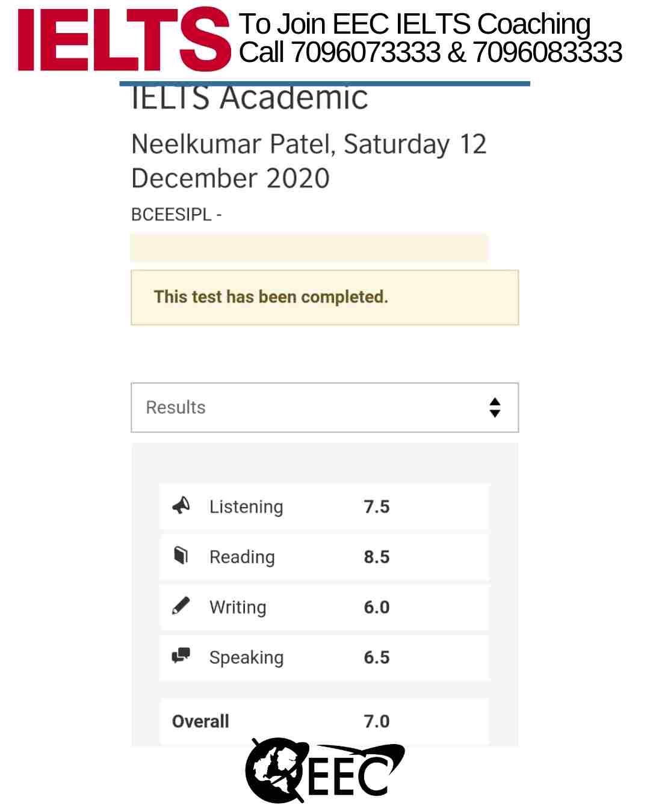The width and height of the screenshot is (650, 812).
Task: Click the red IELTS logo
Action: coord(124,39)
